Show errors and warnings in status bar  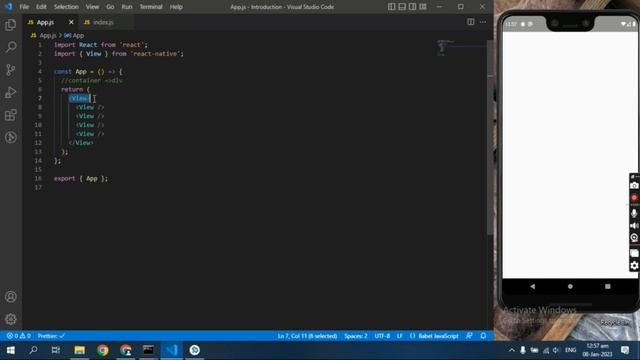coord(18,336)
